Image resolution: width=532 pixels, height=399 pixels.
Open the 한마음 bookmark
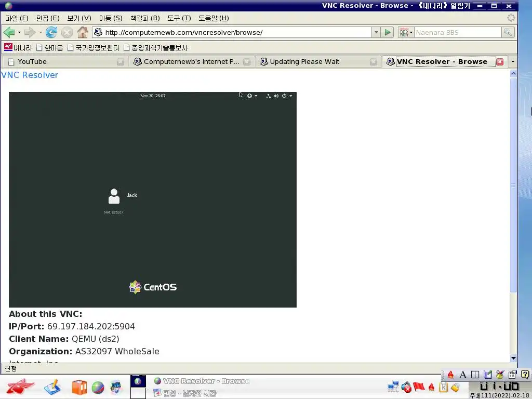point(50,47)
